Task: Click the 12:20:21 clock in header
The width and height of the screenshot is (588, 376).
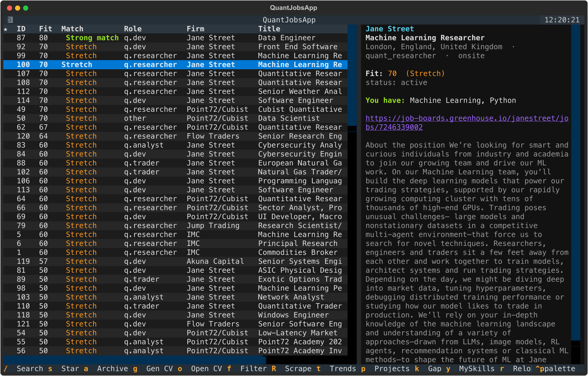Action: (x=562, y=20)
